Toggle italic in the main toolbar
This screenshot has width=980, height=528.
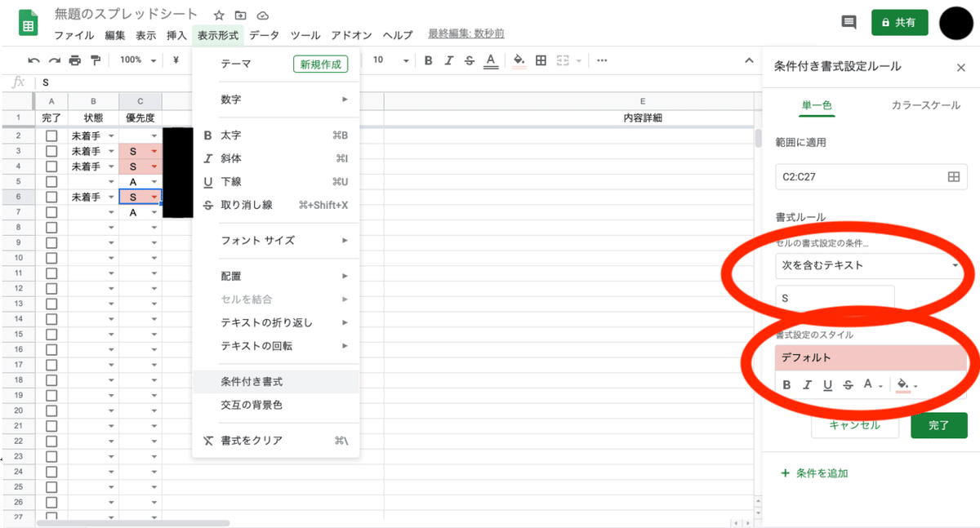point(448,60)
